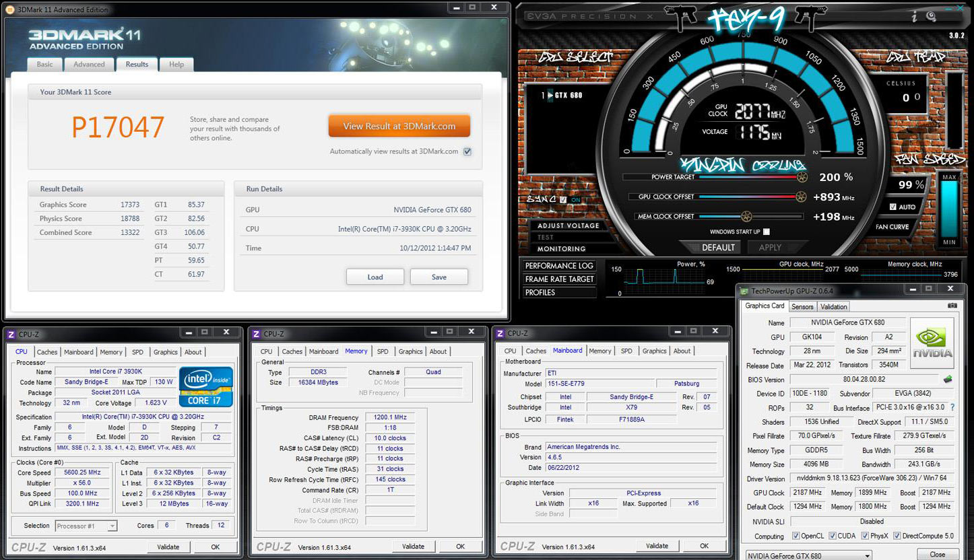The width and height of the screenshot is (974, 560).
Task: Click the fan speed MAX/MIN vertical slider
Action: pyautogui.click(x=949, y=209)
